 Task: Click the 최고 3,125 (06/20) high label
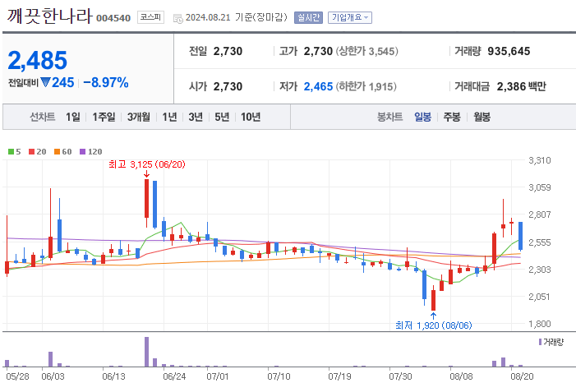point(147,164)
